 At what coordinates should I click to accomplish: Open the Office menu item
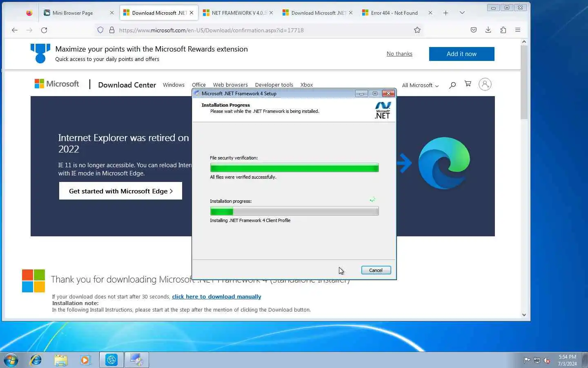tap(199, 85)
